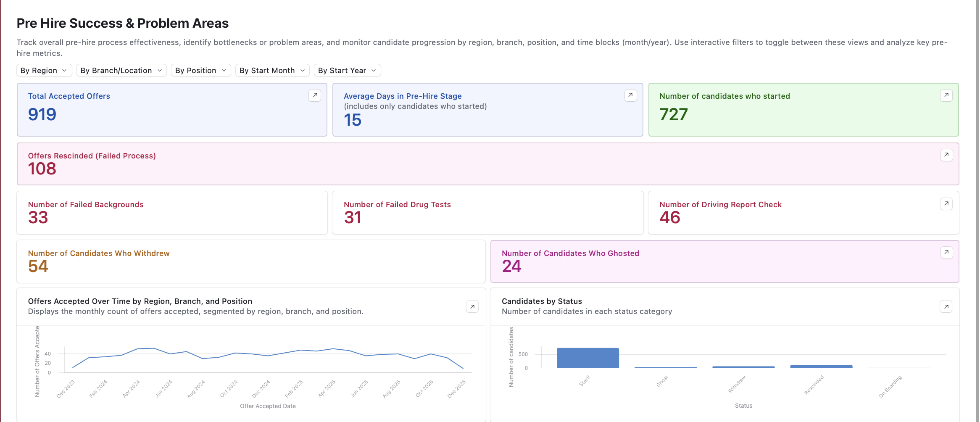Click the Start bar in status chart

pyautogui.click(x=587, y=358)
